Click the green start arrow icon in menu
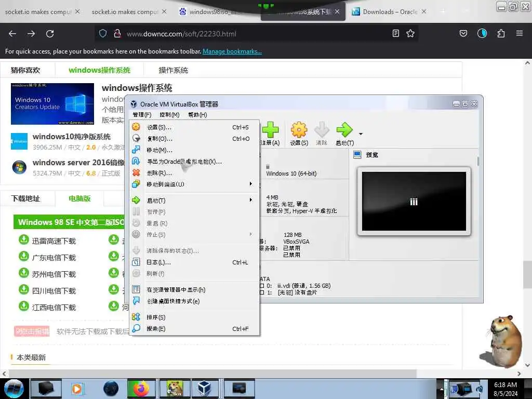 click(136, 200)
